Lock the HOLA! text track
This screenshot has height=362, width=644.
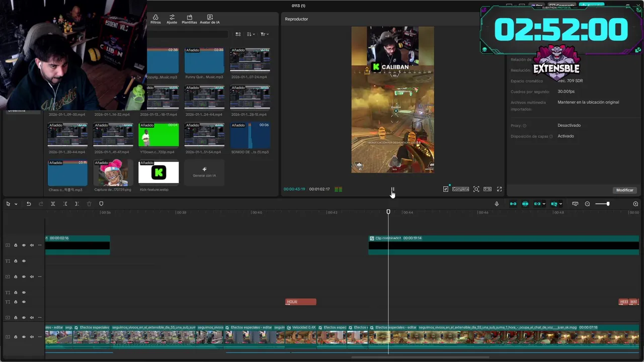pos(16,302)
